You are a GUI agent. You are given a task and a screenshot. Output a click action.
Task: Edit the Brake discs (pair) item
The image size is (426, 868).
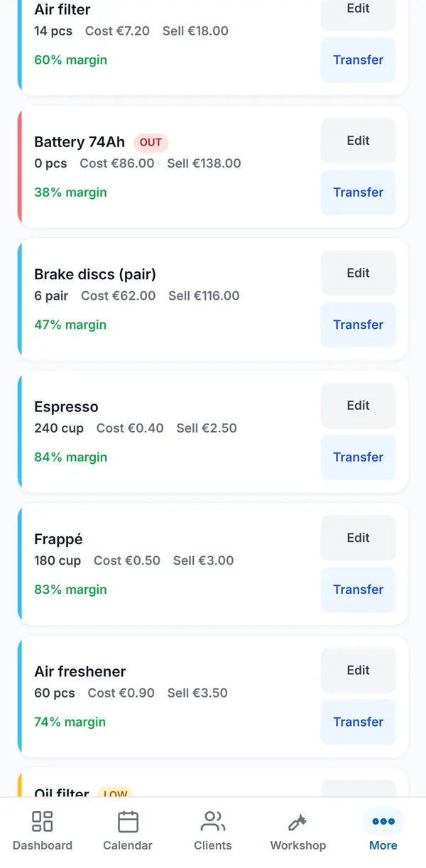coord(358,273)
